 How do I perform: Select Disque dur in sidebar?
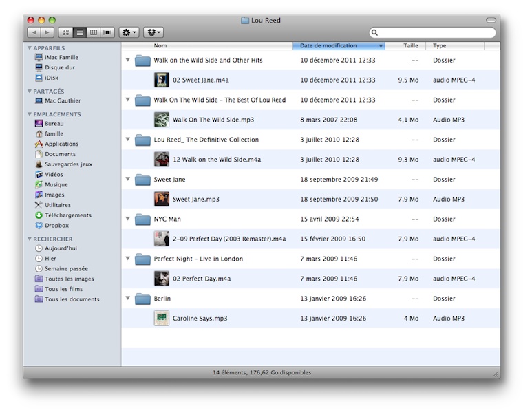(55, 67)
